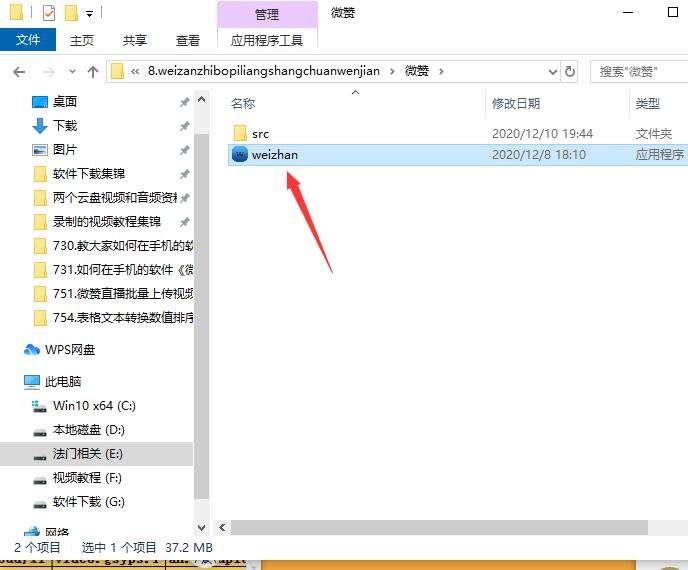Open 桌面 in the navigation pane
Viewport: 688px width, 570px height.
point(64,102)
